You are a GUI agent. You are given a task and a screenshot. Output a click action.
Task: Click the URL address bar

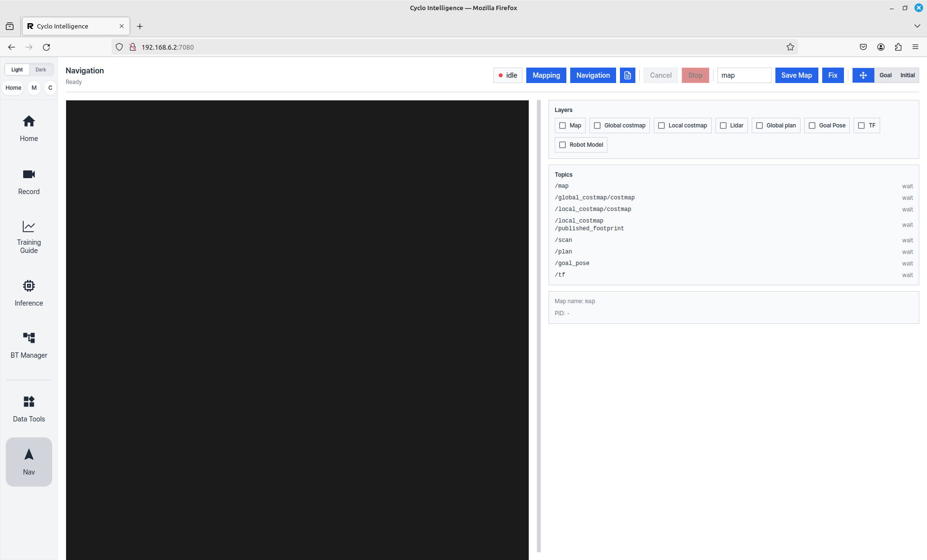454,47
